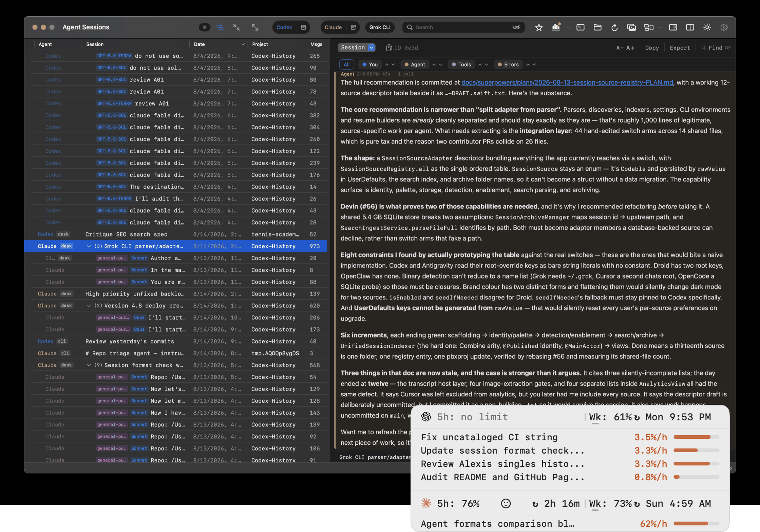Click the Date column sort chevron
Image resolution: width=760 pixels, height=532 pixels.
[243, 44]
